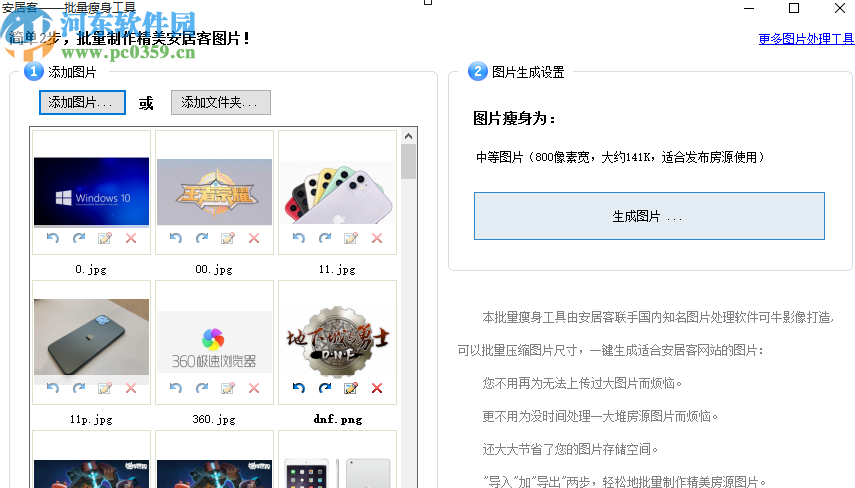The image size is (855, 488).
Task: Rotate 0.jpg counterclockwise
Action: (52, 238)
